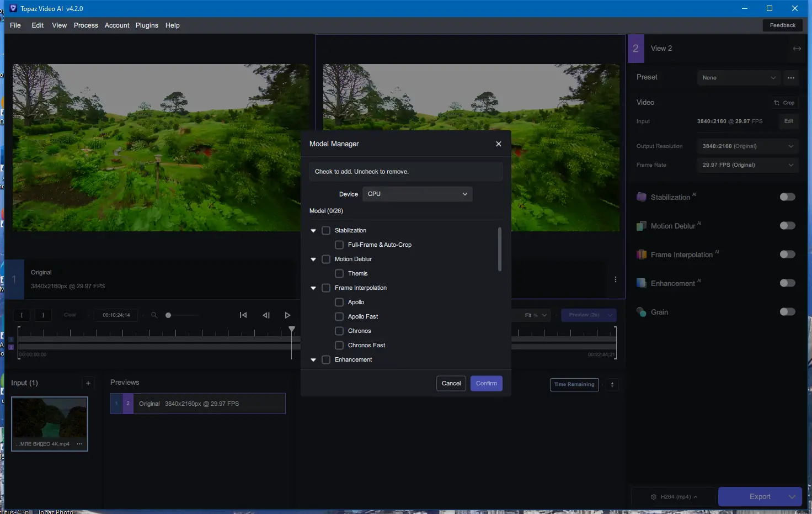
Task: Open the three-dots menu next to Preset
Action: (791, 78)
